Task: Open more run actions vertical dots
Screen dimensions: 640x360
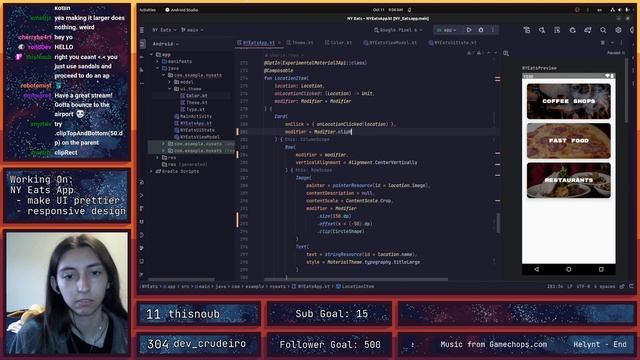Action: (493, 30)
